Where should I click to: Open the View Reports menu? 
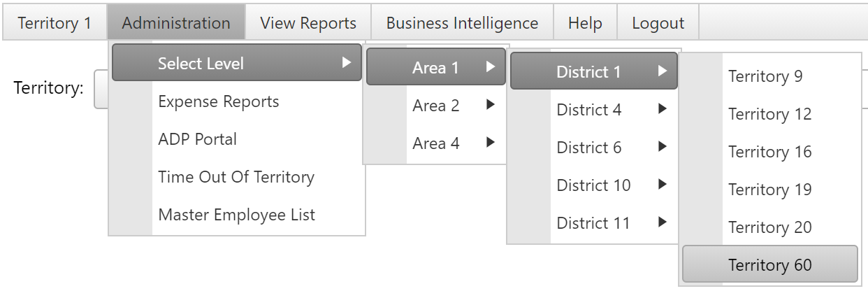(308, 23)
